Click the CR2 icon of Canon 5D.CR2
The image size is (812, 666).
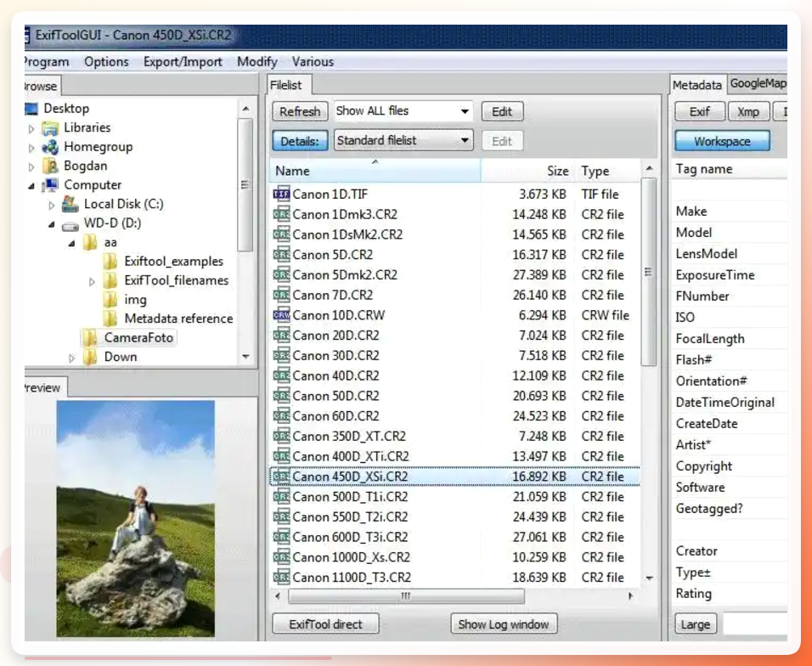coord(281,255)
